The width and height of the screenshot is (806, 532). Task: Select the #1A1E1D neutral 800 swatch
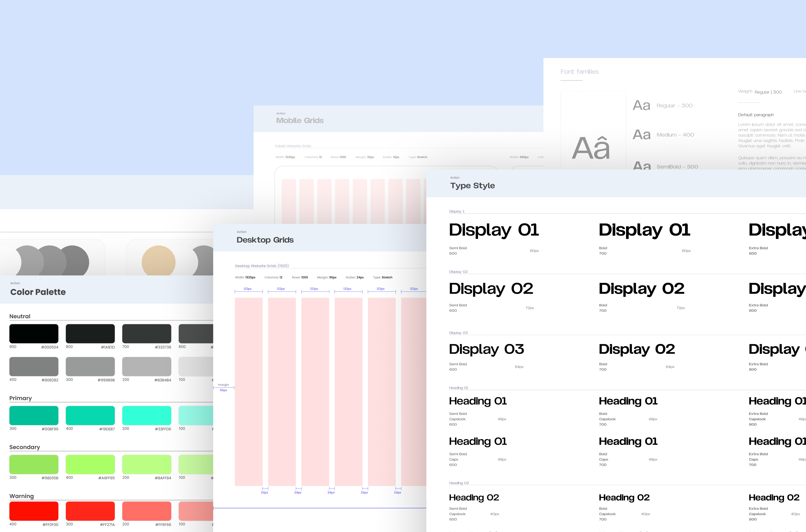(x=90, y=333)
